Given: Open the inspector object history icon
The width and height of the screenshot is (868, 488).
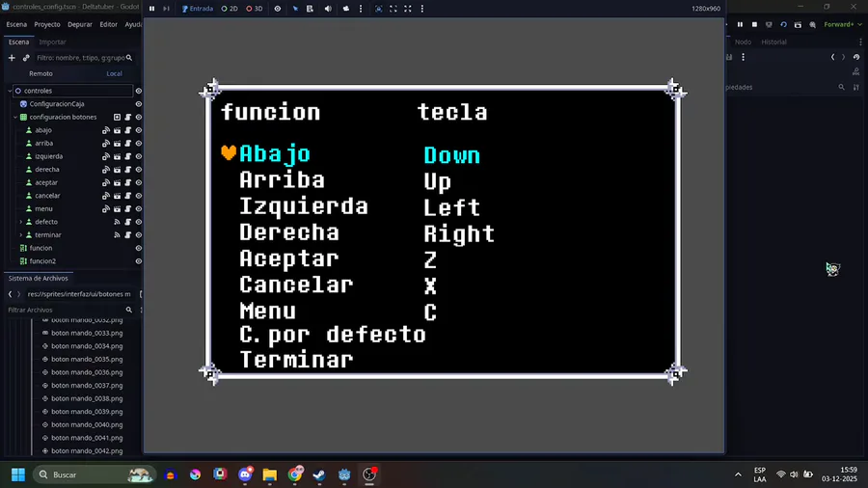Looking at the screenshot, I should 856,57.
